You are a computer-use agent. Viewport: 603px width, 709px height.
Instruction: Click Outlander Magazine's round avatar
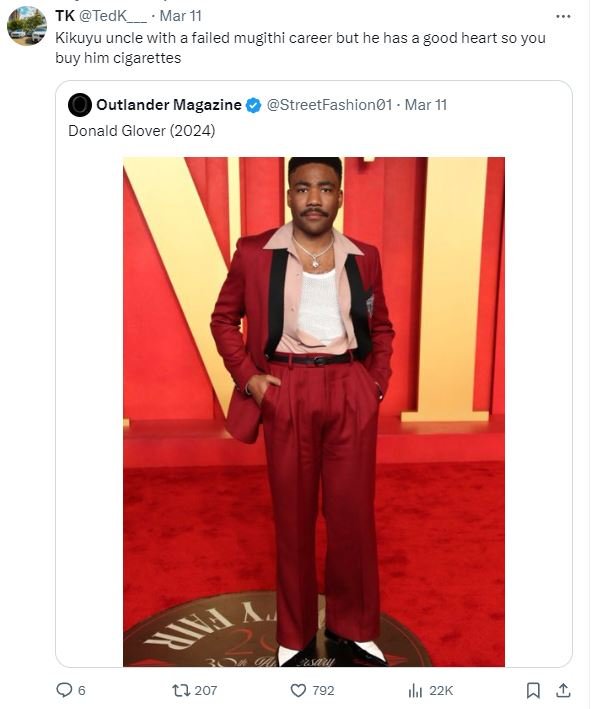pyautogui.click(x=80, y=105)
